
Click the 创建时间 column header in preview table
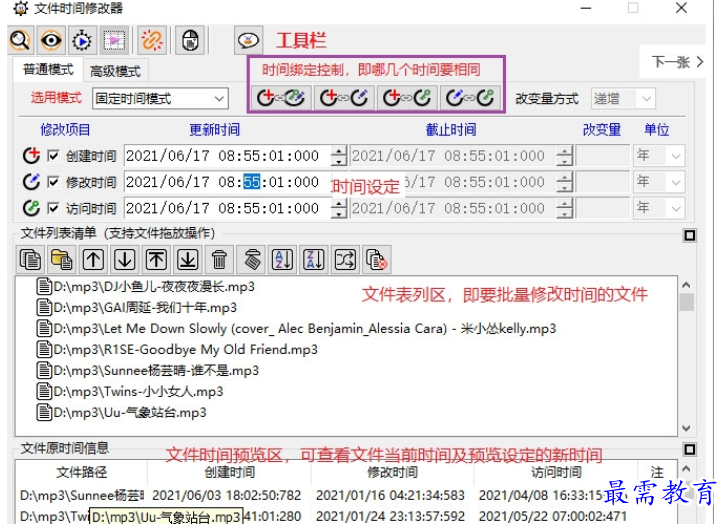click(x=229, y=472)
